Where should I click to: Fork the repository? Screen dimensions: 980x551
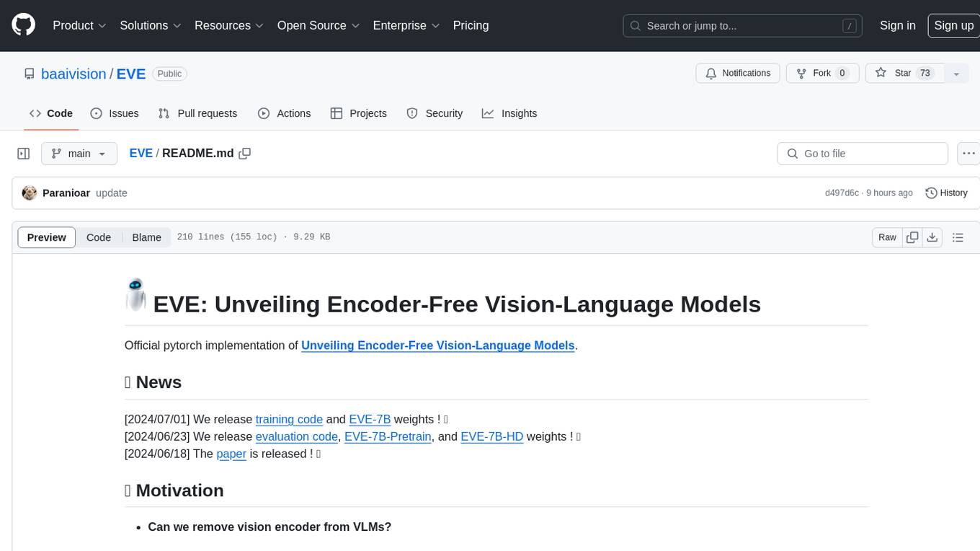tap(821, 73)
